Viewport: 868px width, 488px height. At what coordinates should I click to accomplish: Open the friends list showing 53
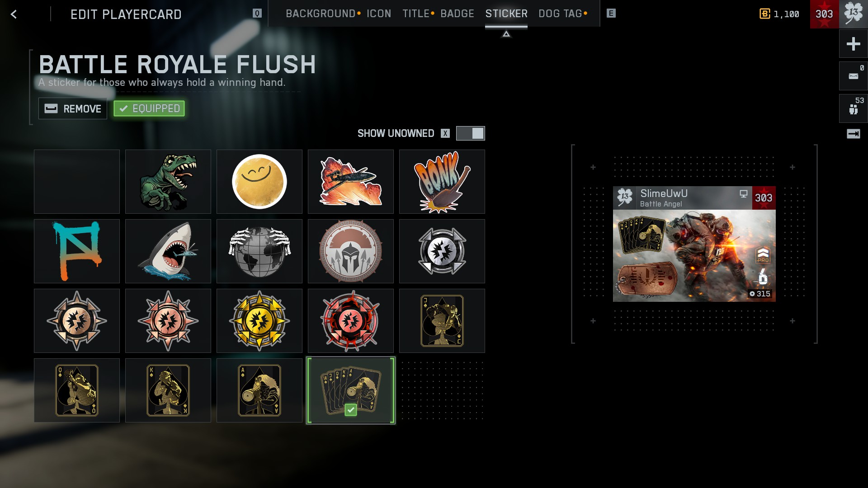coord(854,108)
